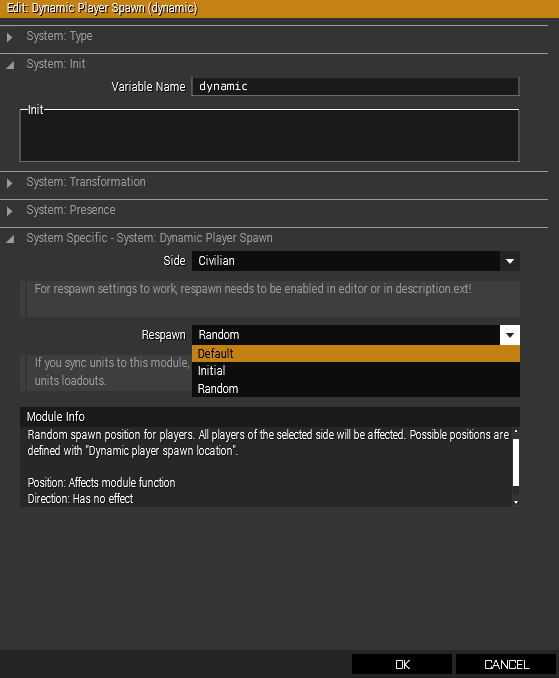Close the Respawn dropdown via its arrow

tap(510, 335)
